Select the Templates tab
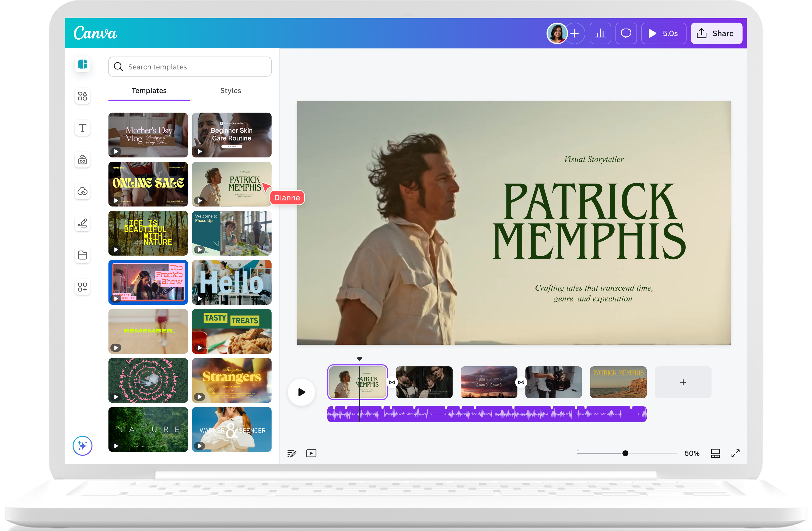This screenshot has width=812, height=531. point(149,91)
